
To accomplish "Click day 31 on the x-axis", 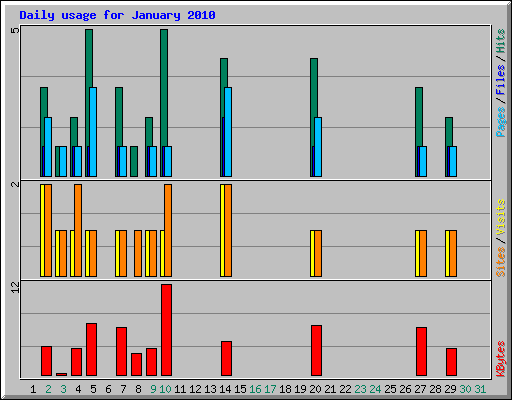I will (x=480, y=389).
